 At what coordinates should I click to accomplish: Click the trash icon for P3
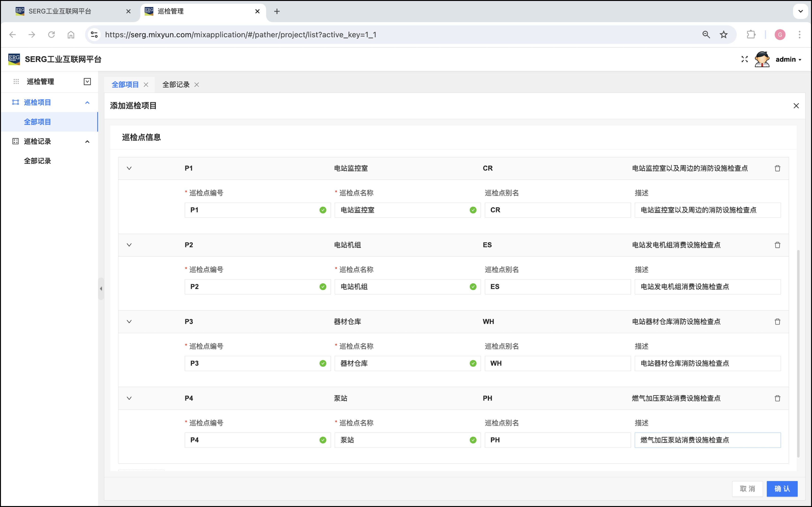point(777,322)
